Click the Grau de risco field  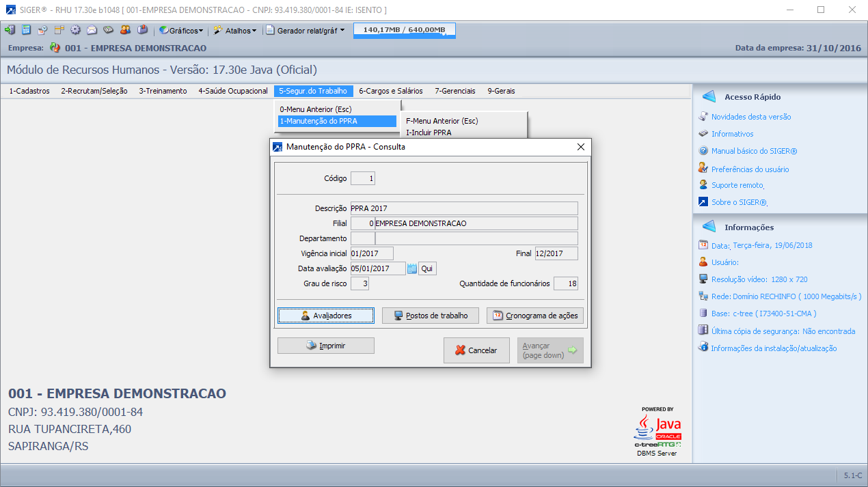coord(360,283)
